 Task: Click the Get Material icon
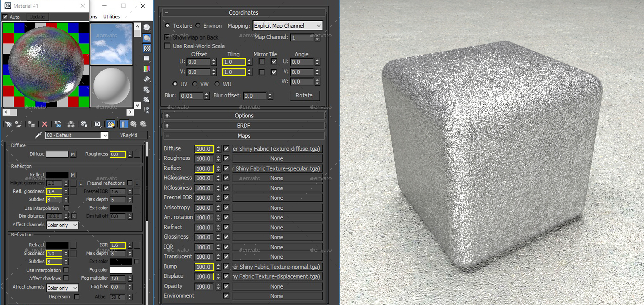click(8, 124)
